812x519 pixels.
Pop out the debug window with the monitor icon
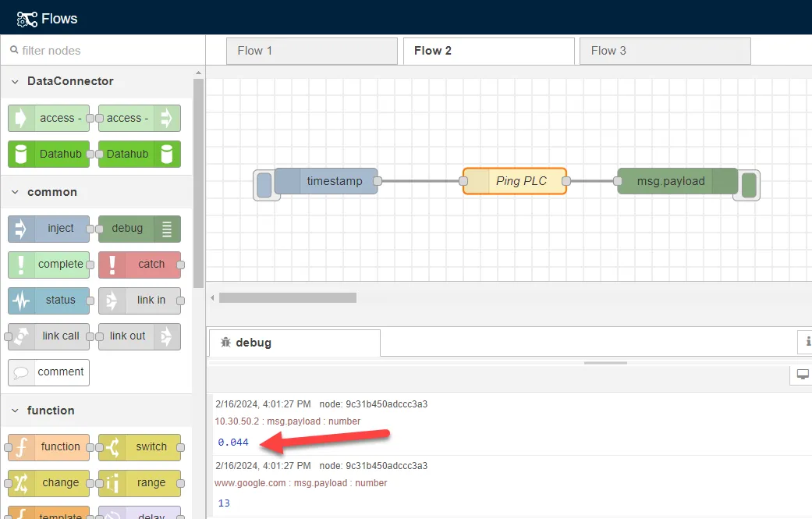[802, 374]
